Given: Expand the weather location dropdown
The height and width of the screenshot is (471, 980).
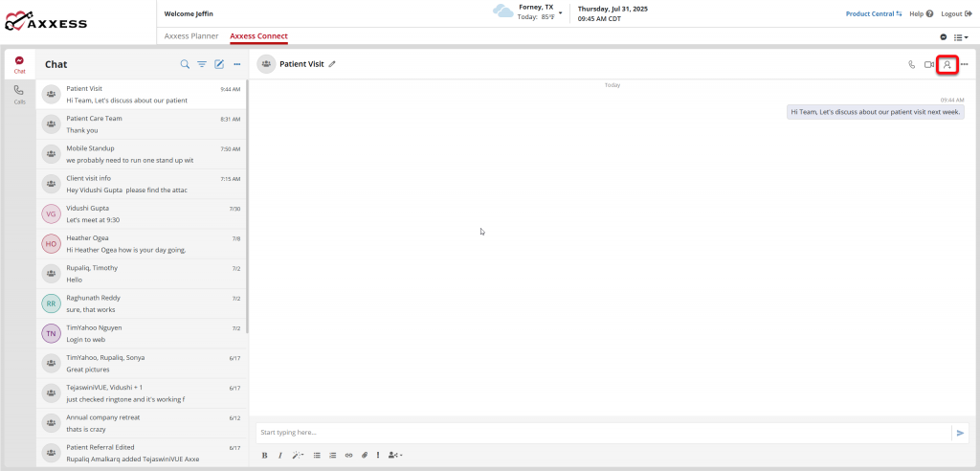Looking at the screenshot, I should (561, 13).
